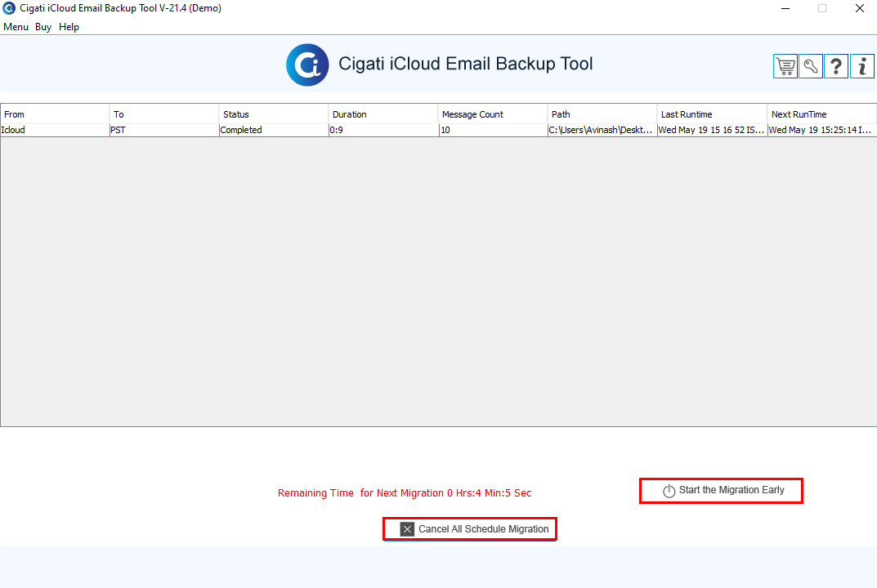Select the 'C:\Users\Avinash\Deskt...' path cell

tap(602, 130)
